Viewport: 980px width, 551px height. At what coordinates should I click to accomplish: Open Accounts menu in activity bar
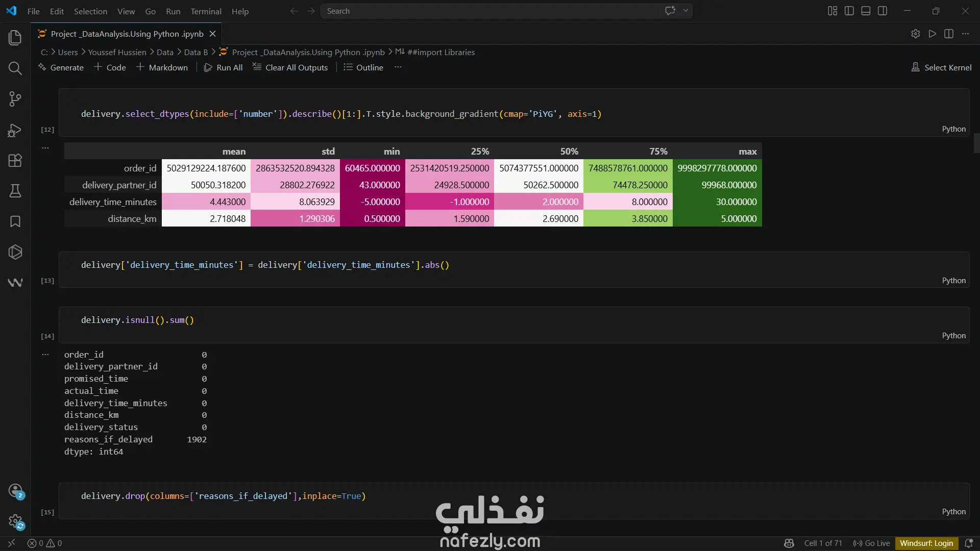tap(15, 491)
